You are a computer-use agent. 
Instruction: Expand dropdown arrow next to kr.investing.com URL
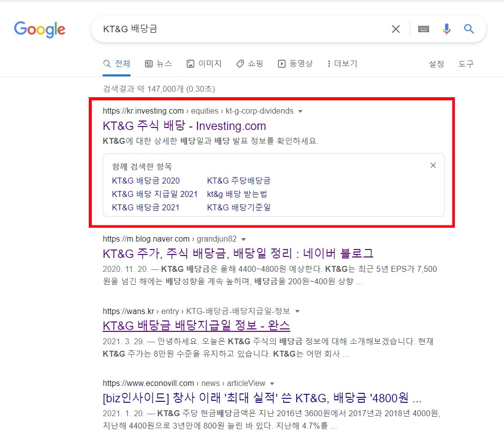[300, 112]
